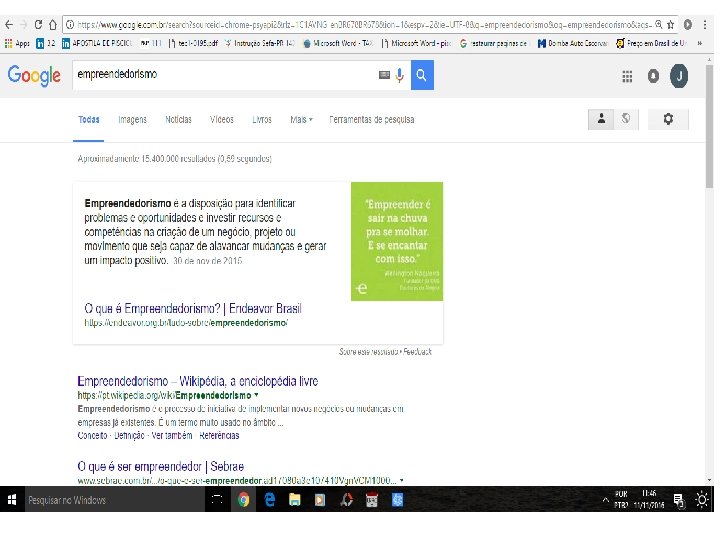Click inside the Google search input field
Screen dimensions: 720x540
pos(225,75)
